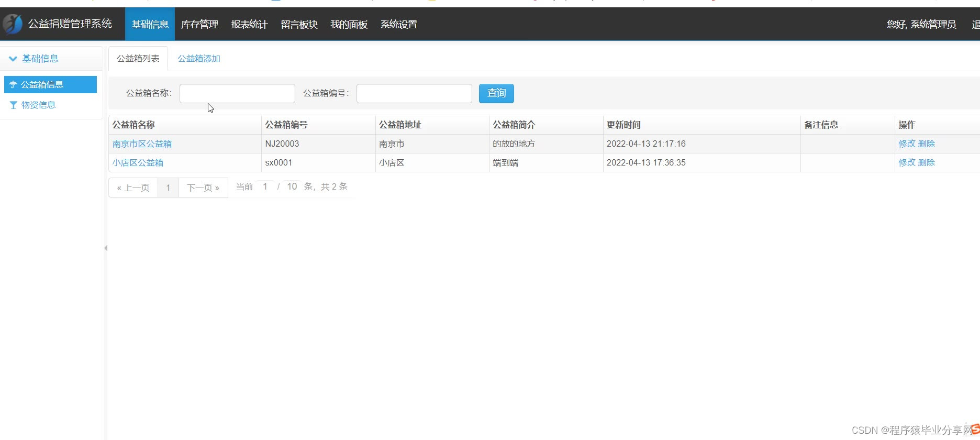Click the umbrella icon beside 公益箱信息

click(x=13, y=85)
